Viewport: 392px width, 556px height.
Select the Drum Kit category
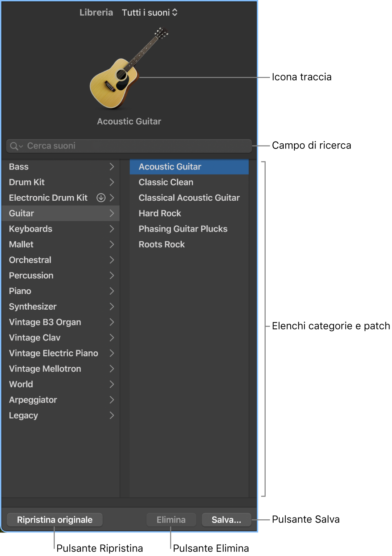27,182
